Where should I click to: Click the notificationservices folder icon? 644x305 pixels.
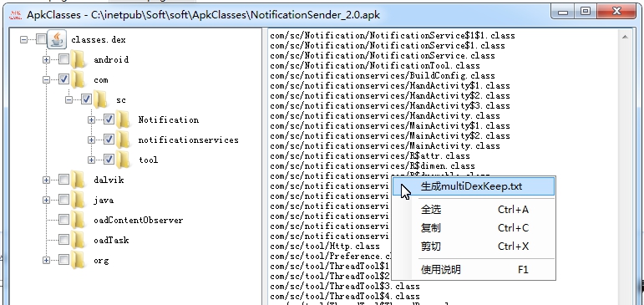(x=123, y=140)
